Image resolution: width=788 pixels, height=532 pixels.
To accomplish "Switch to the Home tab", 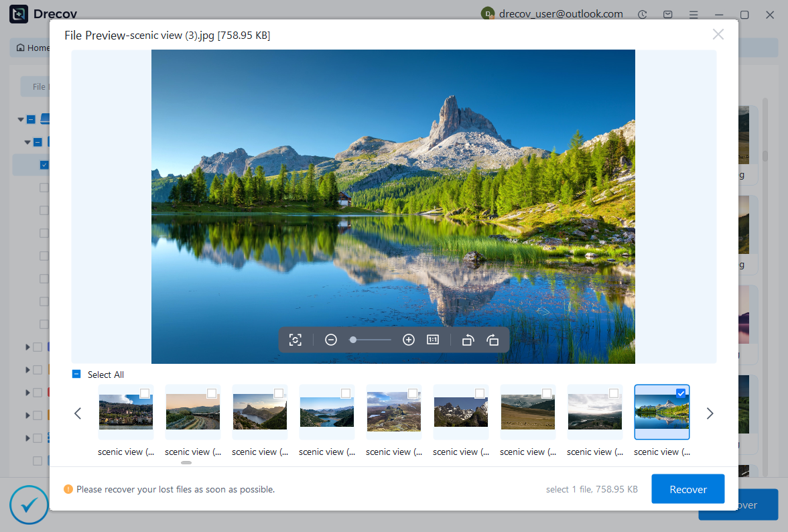I will (x=32, y=48).
